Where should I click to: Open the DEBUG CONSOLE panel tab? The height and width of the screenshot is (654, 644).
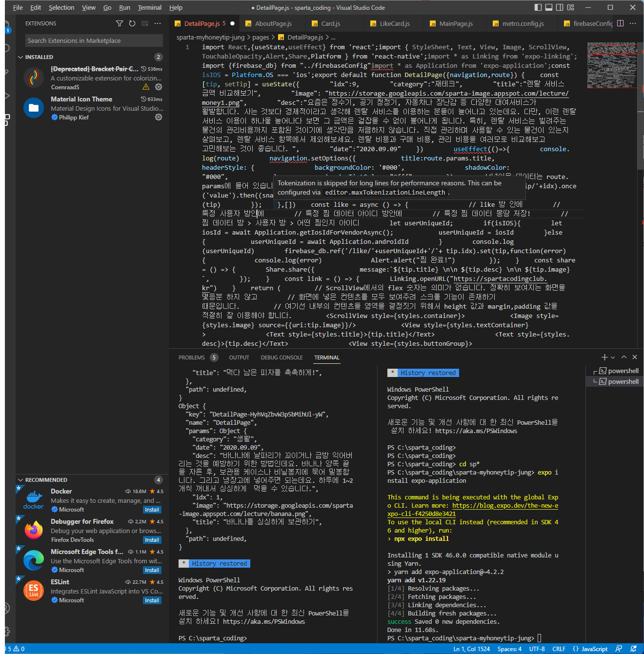282,357
